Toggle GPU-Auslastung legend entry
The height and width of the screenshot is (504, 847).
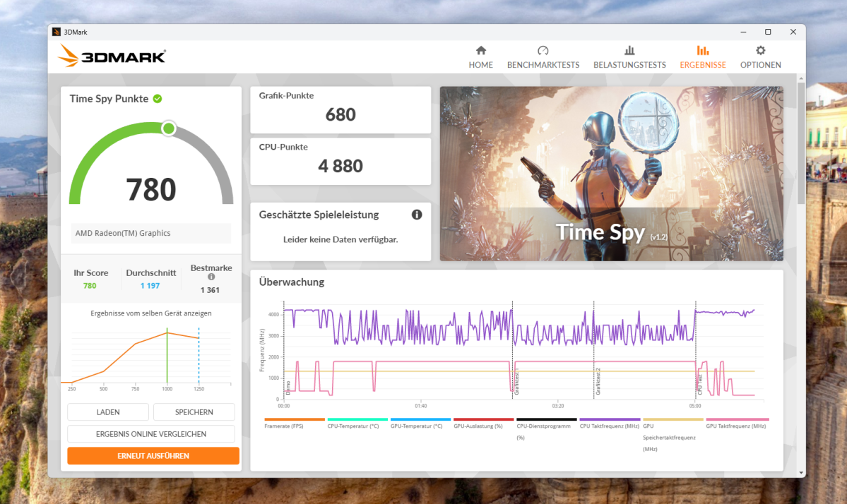[x=483, y=424]
